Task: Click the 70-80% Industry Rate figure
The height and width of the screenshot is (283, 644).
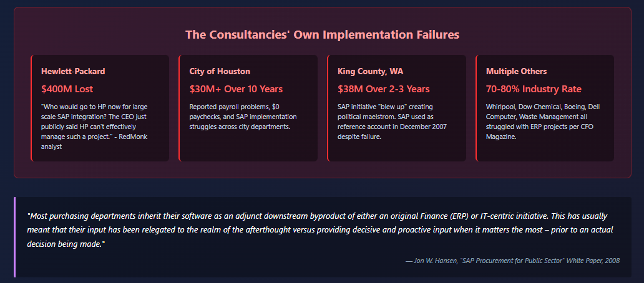Action: 534,89
